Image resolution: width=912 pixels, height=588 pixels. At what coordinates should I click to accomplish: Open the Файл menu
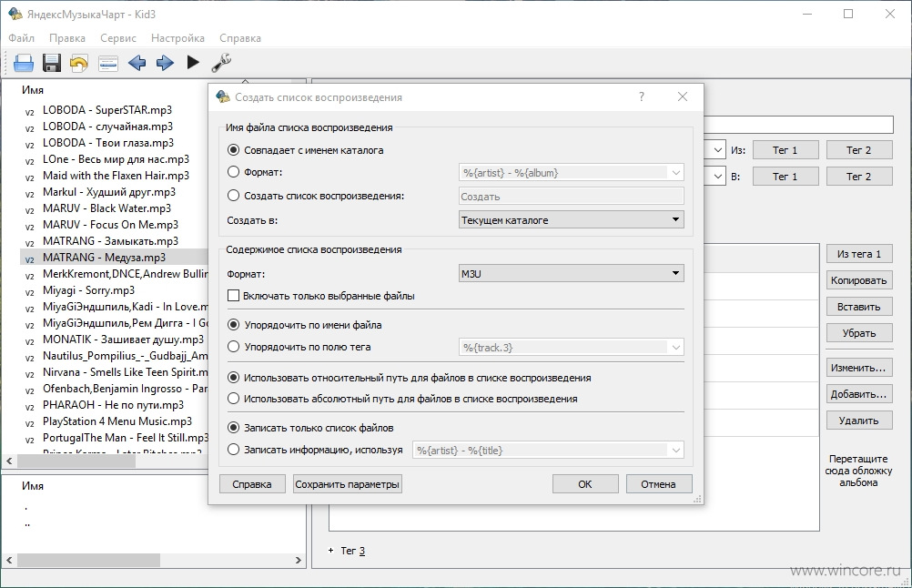coord(22,38)
